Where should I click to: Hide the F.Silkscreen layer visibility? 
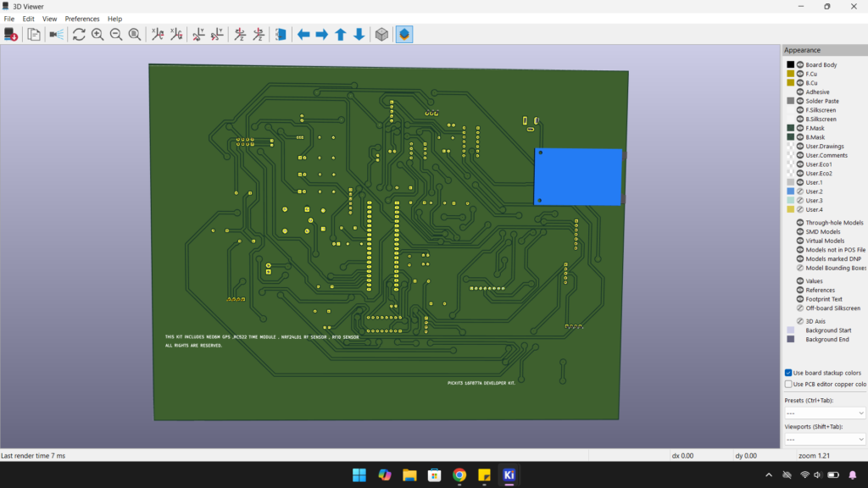coord(799,110)
